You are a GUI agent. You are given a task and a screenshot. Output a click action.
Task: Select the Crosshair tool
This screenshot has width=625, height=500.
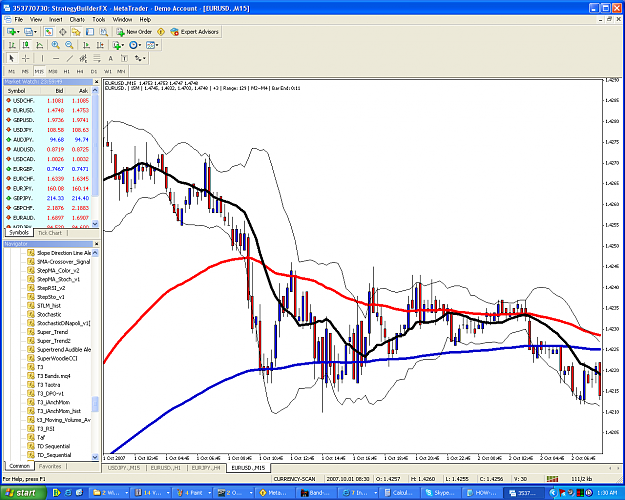[26, 58]
